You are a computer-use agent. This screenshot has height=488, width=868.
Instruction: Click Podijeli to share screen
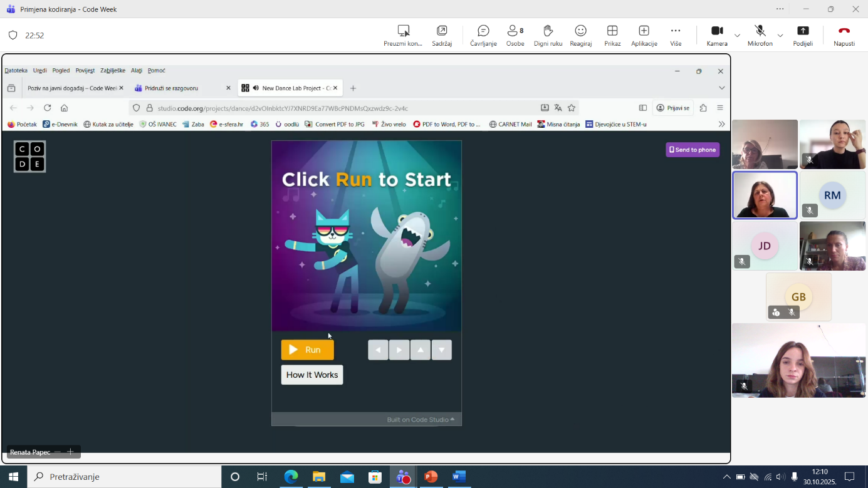[x=803, y=36]
